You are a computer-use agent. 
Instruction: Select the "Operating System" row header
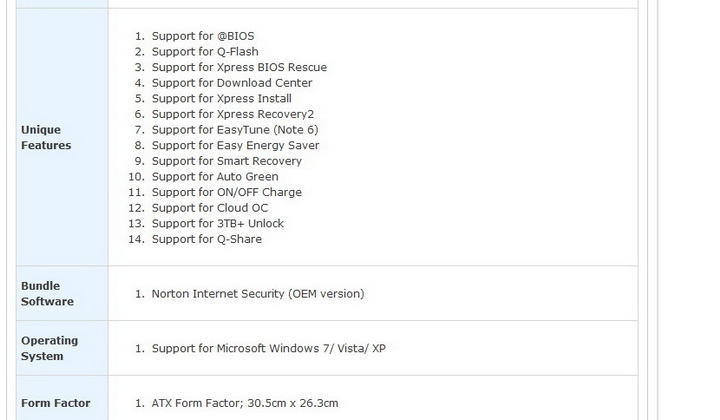[x=49, y=348]
